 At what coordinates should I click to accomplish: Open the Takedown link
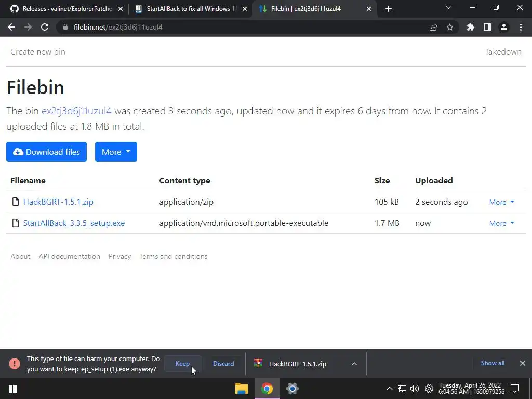pyautogui.click(x=503, y=52)
